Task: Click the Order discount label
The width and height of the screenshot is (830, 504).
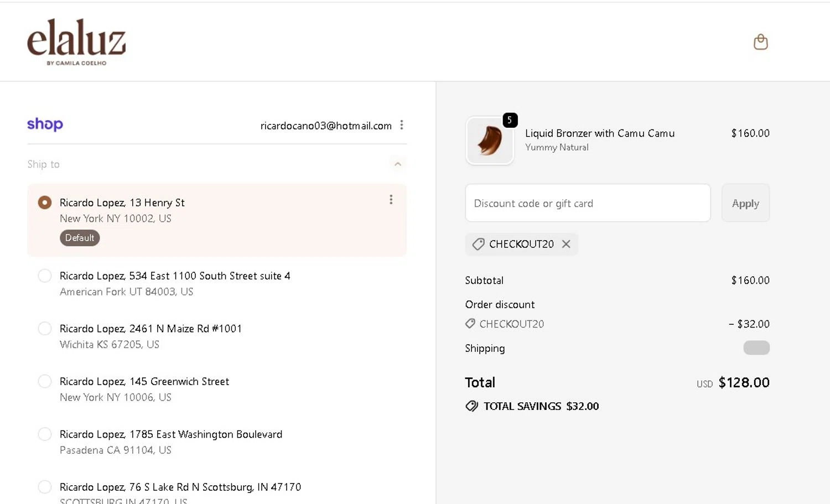Action: pyautogui.click(x=500, y=305)
